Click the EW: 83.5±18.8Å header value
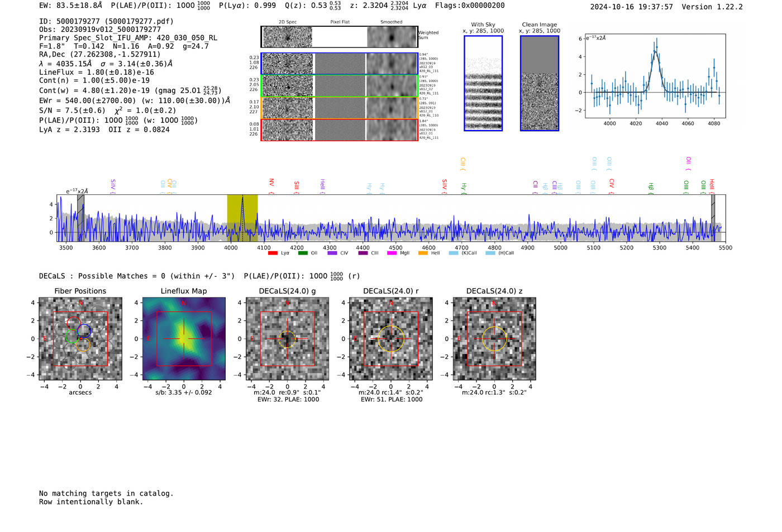This screenshot has height=532, width=782. (x=71, y=6)
